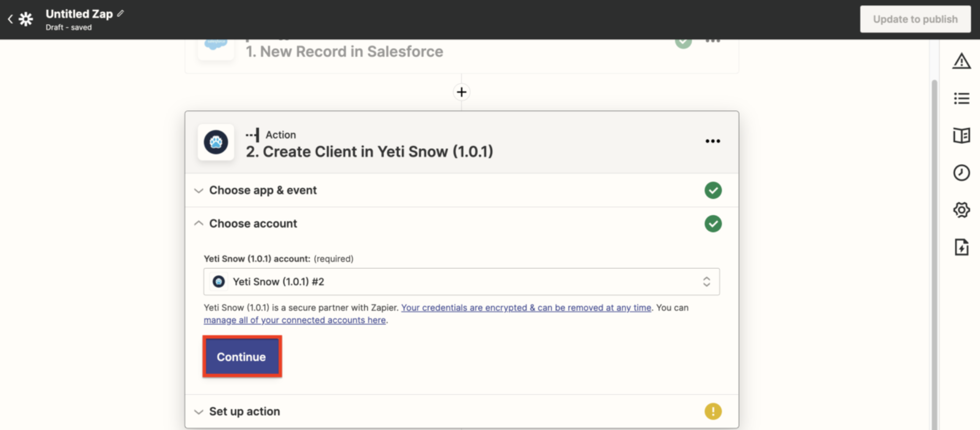The image size is (980, 430).
Task: Open more options for the Yeti Snow step
Action: pos(713,141)
